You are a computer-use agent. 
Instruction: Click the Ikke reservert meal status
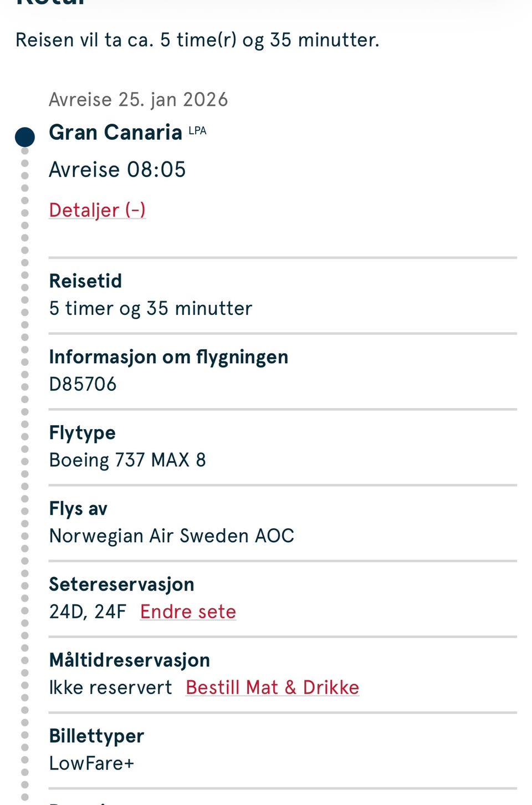[x=110, y=687]
